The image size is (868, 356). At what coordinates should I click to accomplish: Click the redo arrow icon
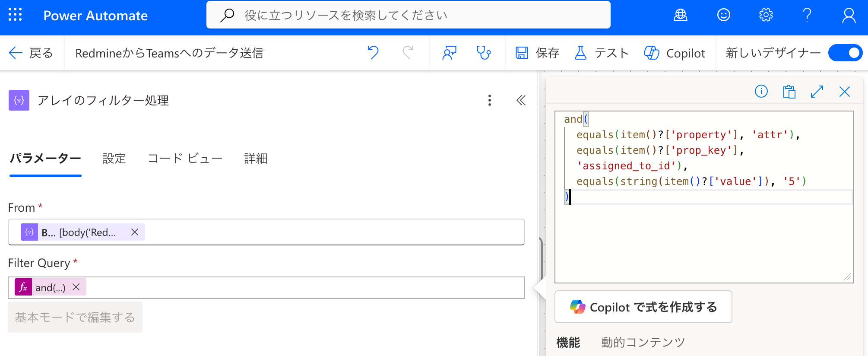pyautogui.click(x=408, y=53)
